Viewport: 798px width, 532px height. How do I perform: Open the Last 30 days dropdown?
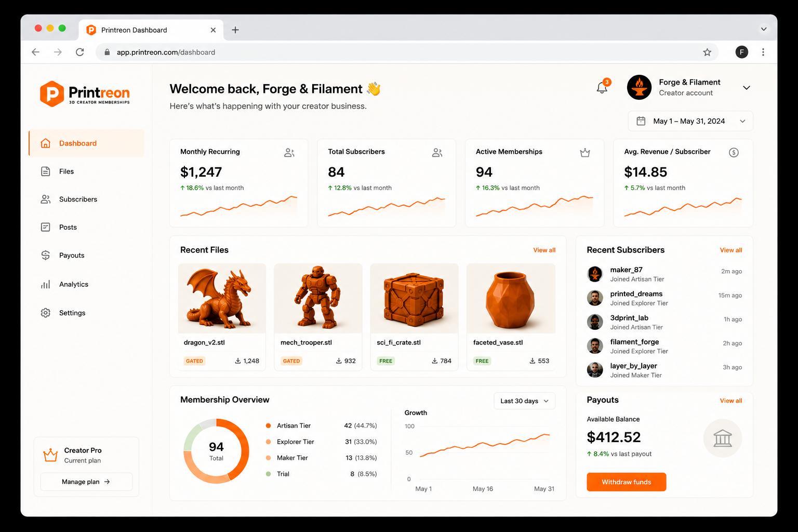tap(524, 401)
